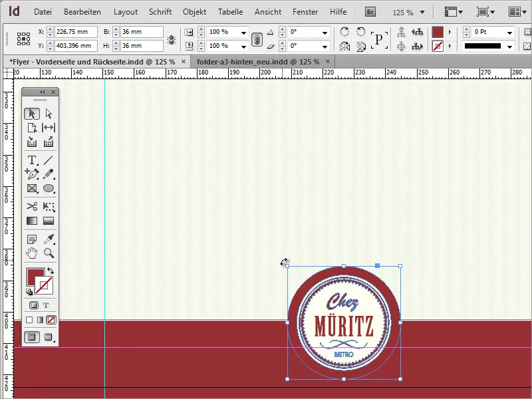
Task: Click reference point locator grid
Action: 23,39
